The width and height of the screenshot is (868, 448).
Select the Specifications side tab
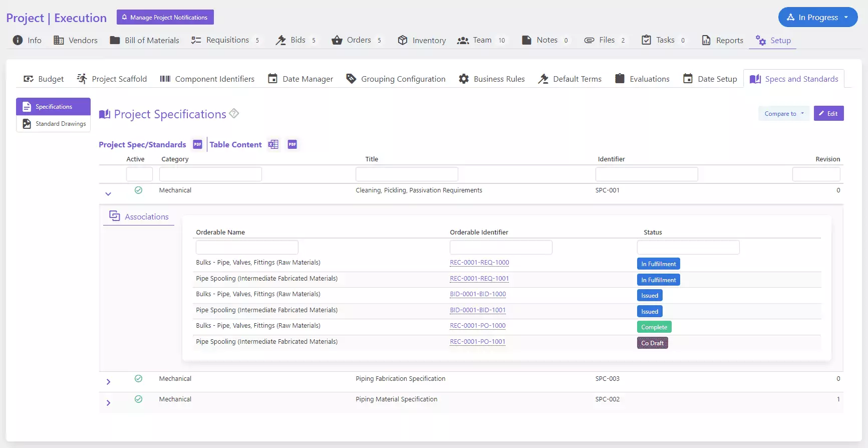[54, 106]
